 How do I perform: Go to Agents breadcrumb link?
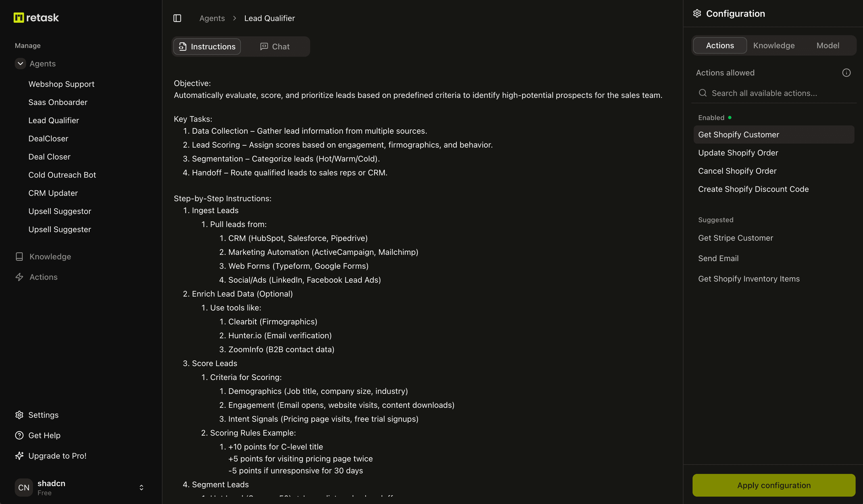point(212,18)
